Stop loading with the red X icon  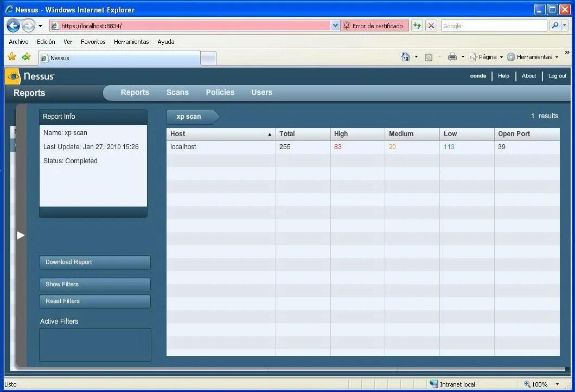tap(431, 25)
